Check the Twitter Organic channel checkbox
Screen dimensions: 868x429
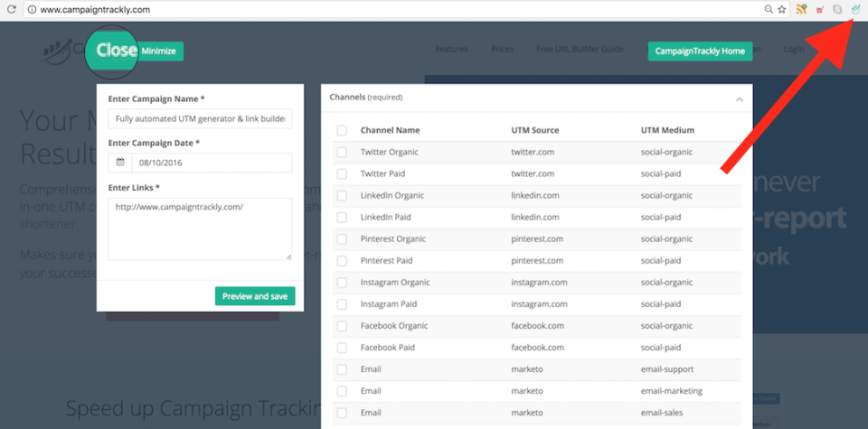[x=342, y=152]
